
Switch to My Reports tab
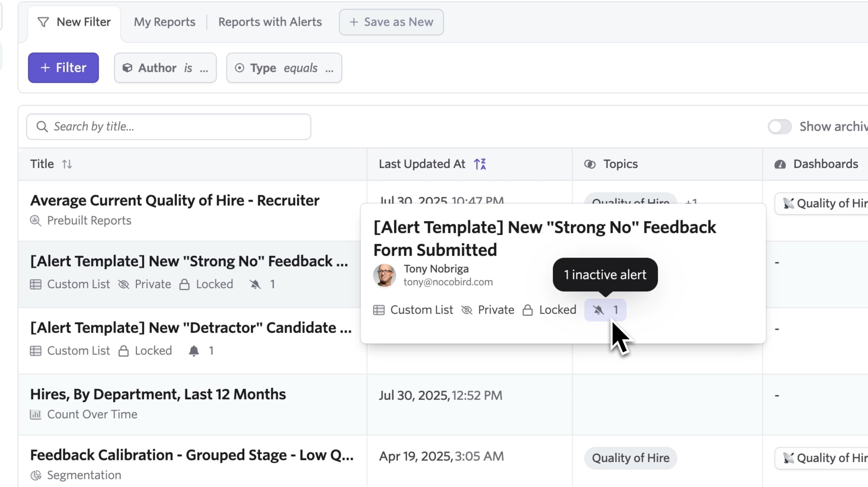[x=164, y=22]
